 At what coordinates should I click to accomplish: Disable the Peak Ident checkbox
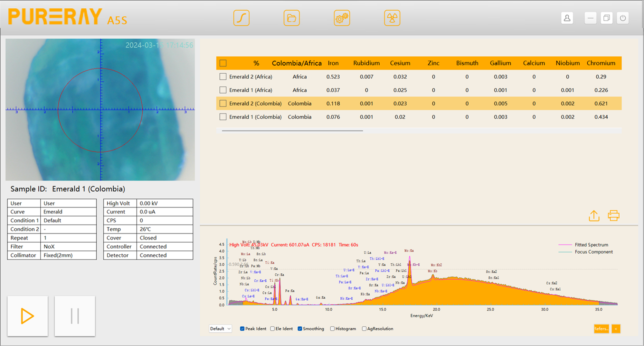242,329
